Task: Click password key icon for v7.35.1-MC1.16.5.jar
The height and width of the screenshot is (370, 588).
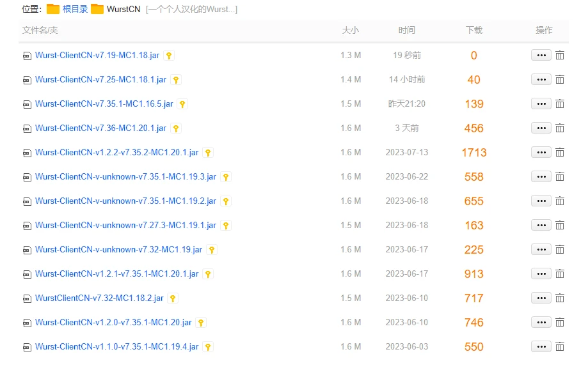Action: pos(182,104)
